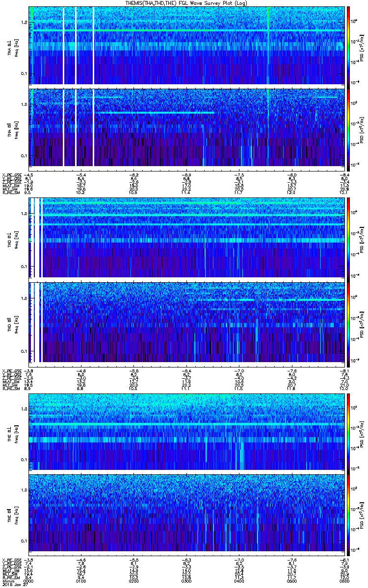Click the 0300 time tick label
The image size is (368, 588).
[186, 581]
